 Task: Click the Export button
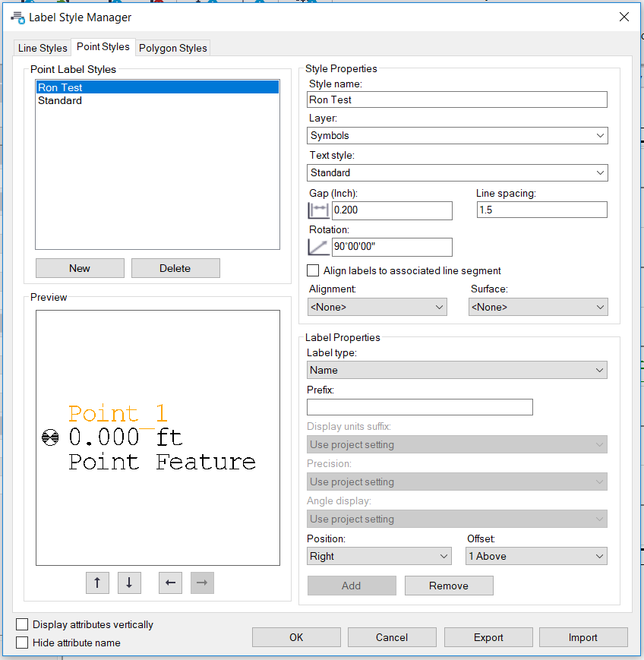(488, 637)
